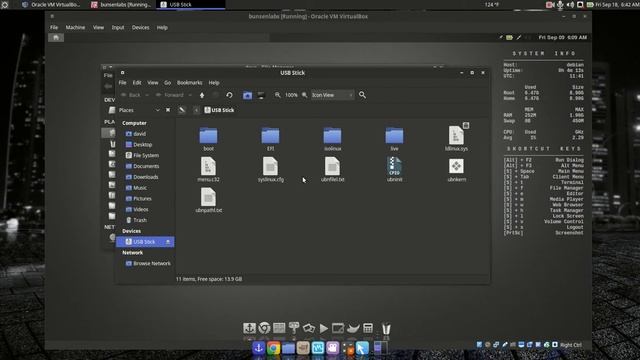Open the Forward history dropdown arrow
This screenshot has width=640, height=360.
tap(190, 95)
